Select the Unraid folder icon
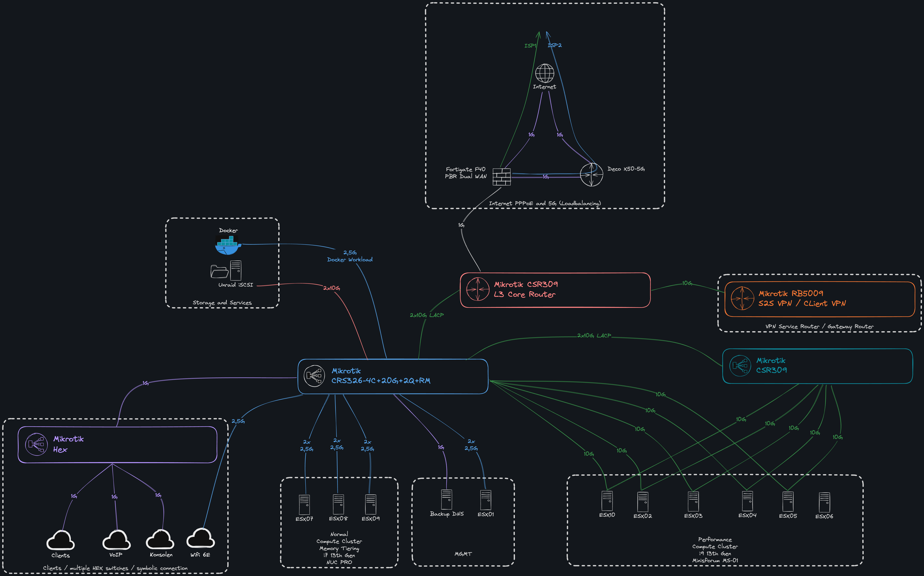The image size is (924, 576). [219, 271]
